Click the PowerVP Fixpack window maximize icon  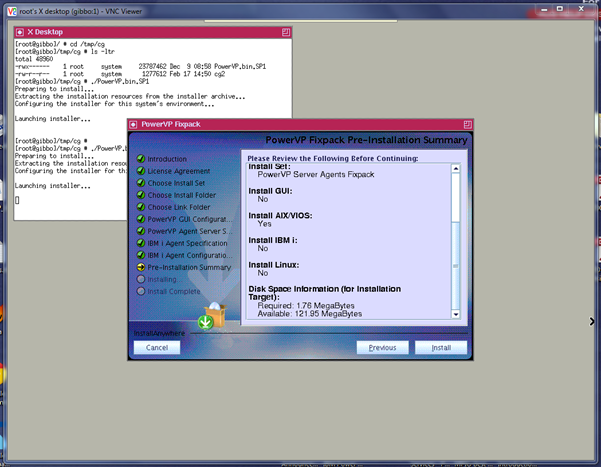(x=467, y=124)
